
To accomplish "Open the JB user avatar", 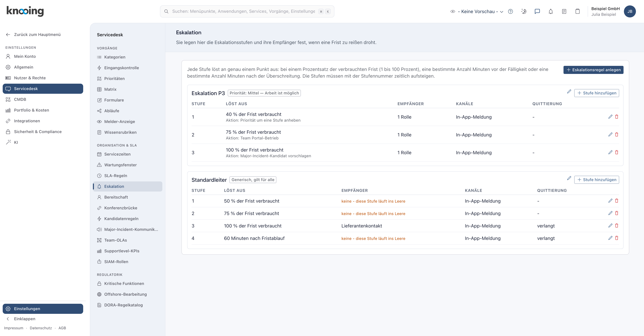I will tap(630, 12).
